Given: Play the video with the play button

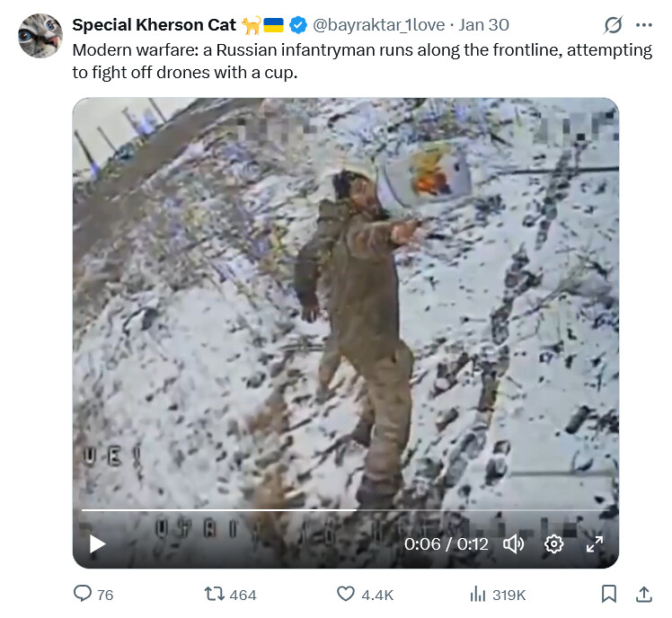Looking at the screenshot, I should click(x=98, y=543).
